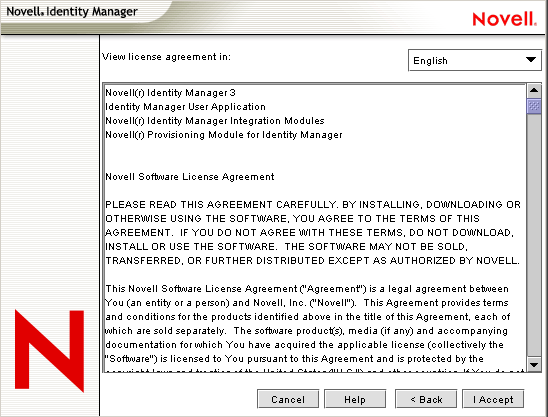The image size is (548, 417).
Task: Go back with the < Back button
Action: pyautogui.click(x=426, y=399)
